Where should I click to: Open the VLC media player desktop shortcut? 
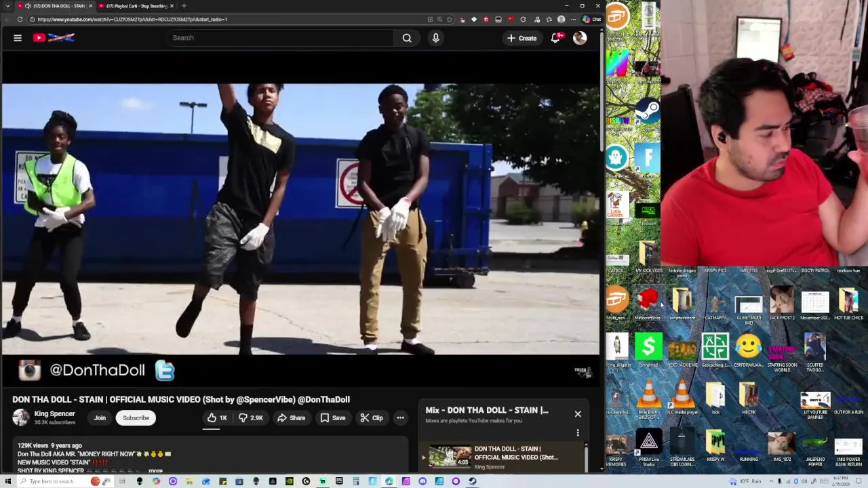[x=682, y=399]
